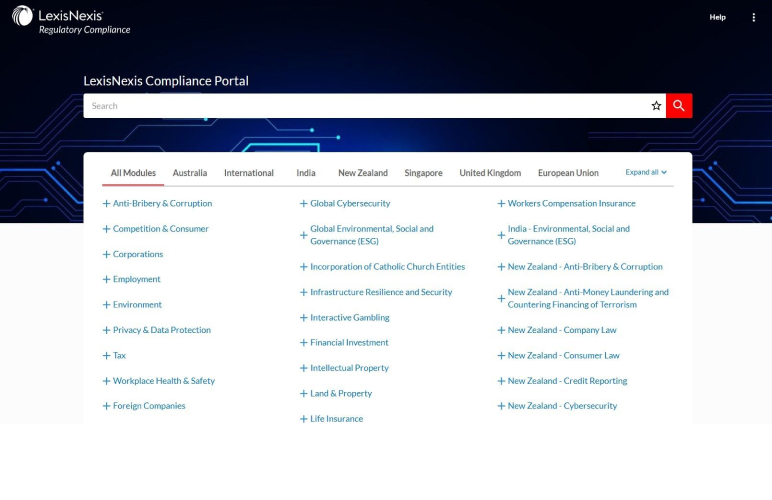Open Infrastructure Resilience and Security link

pos(381,292)
